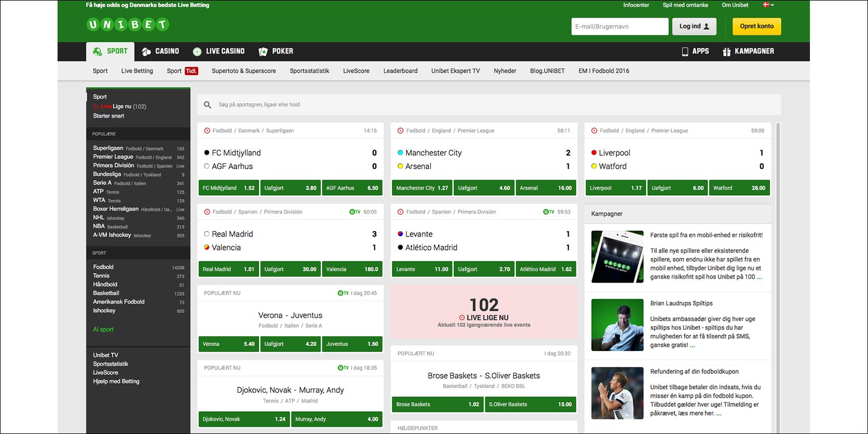868x434 pixels.
Task: Click the Apps phone icon
Action: [685, 52]
